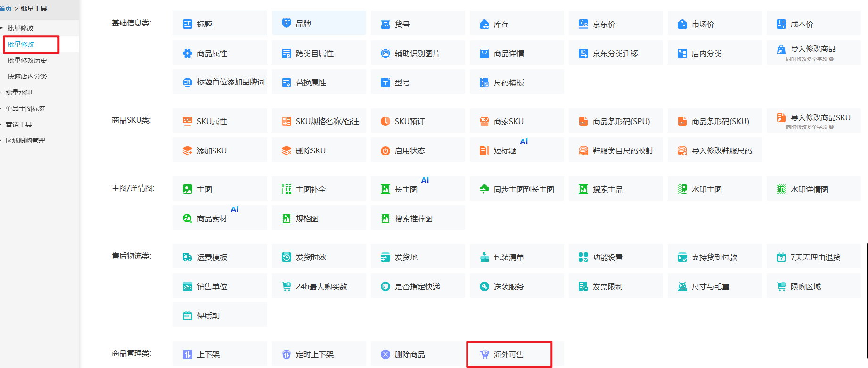Open the 运费模板 truck icon

point(188,257)
